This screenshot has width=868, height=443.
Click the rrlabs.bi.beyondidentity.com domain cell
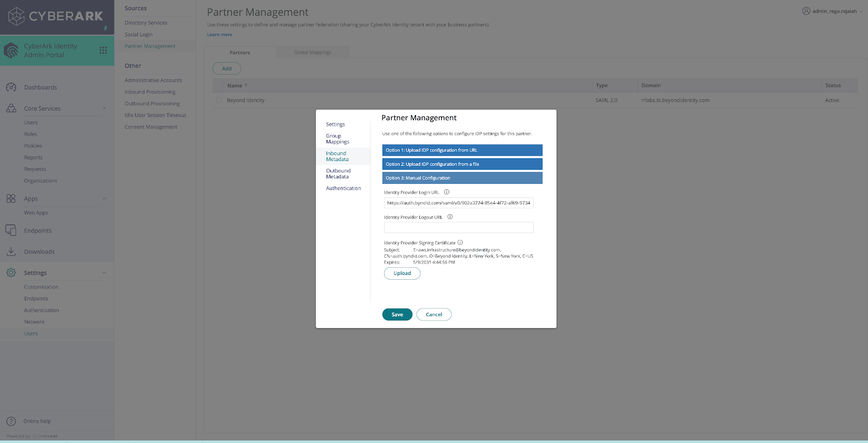pos(675,100)
